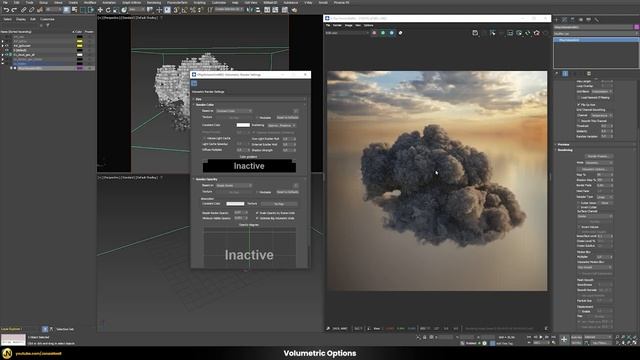Open the Hierarchy tab of command panel

click(573, 19)
